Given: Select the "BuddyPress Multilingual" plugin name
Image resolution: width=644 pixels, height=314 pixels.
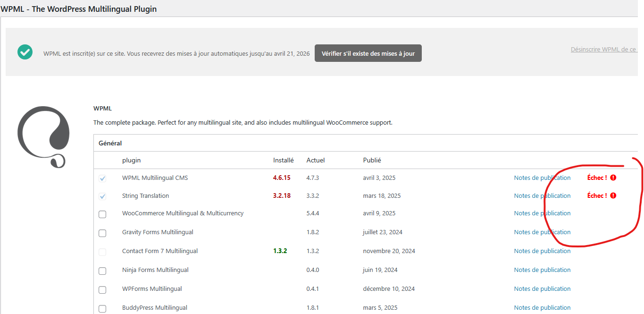Looking at the screenshot, I should pyautogui.click(x=155, y=308).
